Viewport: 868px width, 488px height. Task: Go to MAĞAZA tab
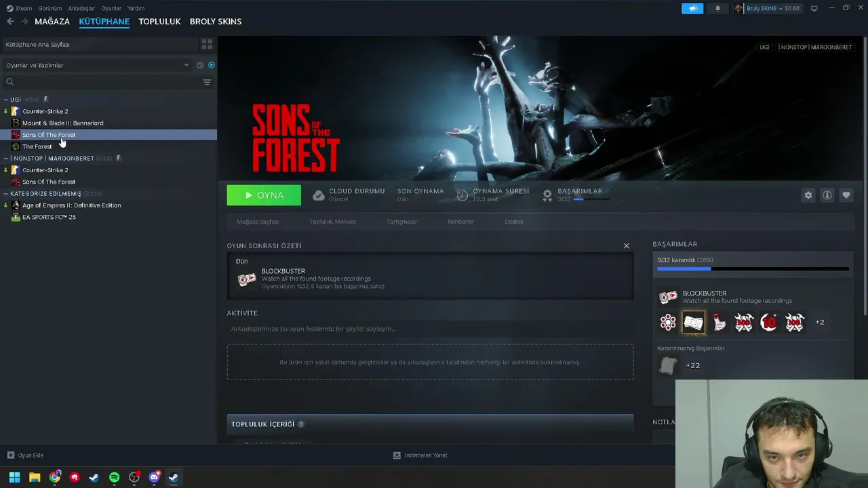[52, 22]
